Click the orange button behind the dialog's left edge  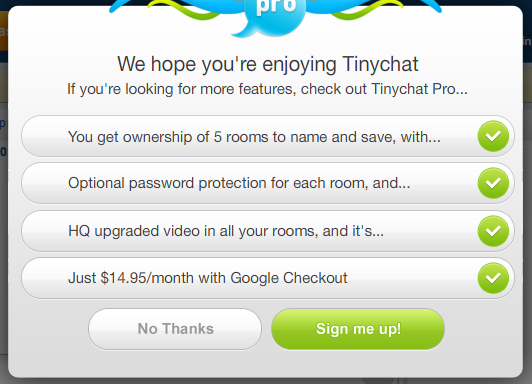(4, 31)
